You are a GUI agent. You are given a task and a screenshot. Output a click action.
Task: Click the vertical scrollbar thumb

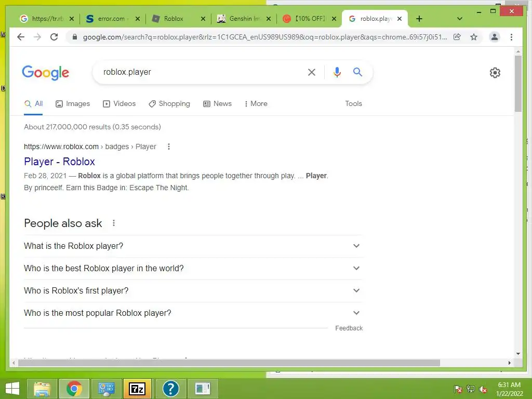click(x=518, y=84)
